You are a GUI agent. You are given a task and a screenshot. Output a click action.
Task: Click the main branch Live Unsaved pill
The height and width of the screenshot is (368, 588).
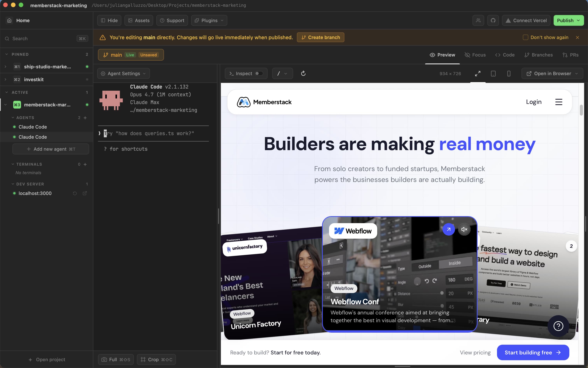tap(131, 55)
